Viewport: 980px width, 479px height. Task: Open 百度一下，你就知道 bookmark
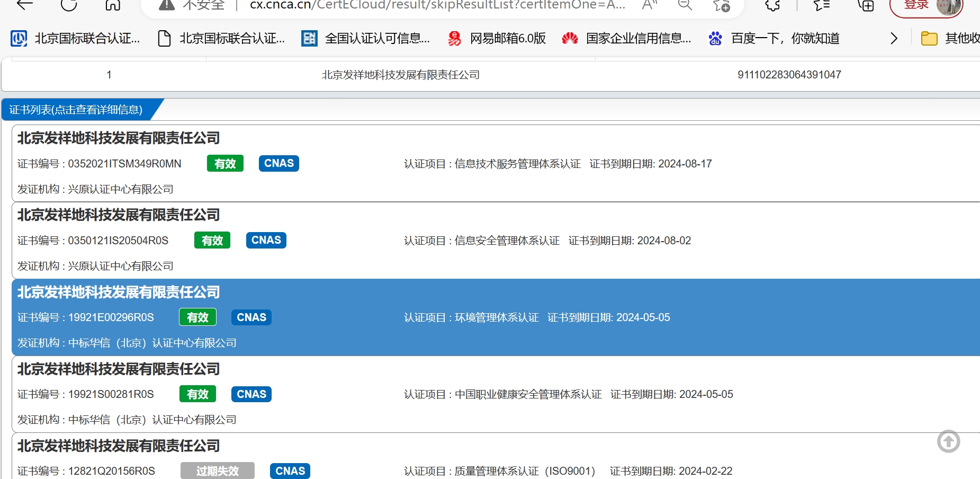click(x=774, y=38)
